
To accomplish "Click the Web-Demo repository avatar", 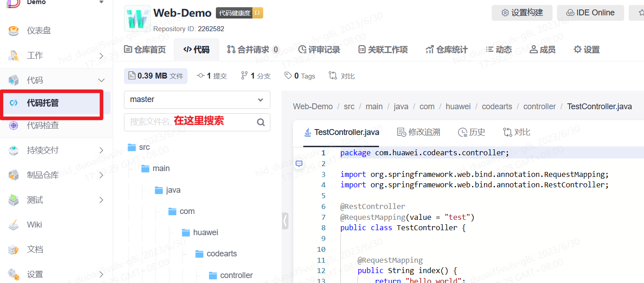I will (137, 19).
